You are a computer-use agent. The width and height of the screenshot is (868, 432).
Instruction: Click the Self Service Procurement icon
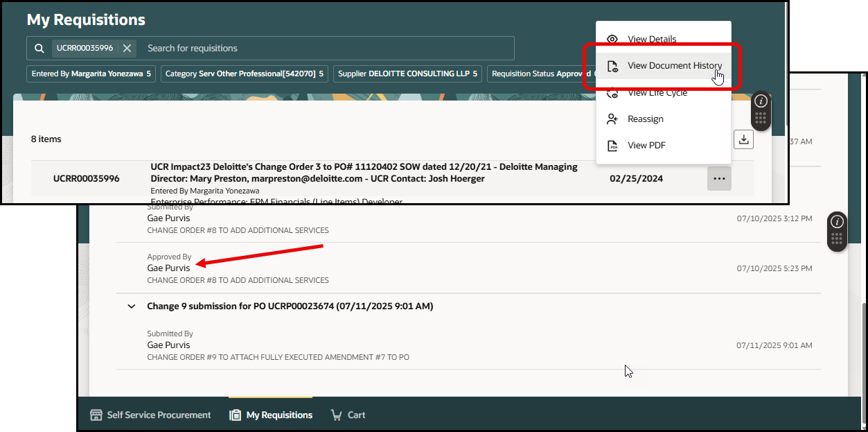(x=96, y=415)
